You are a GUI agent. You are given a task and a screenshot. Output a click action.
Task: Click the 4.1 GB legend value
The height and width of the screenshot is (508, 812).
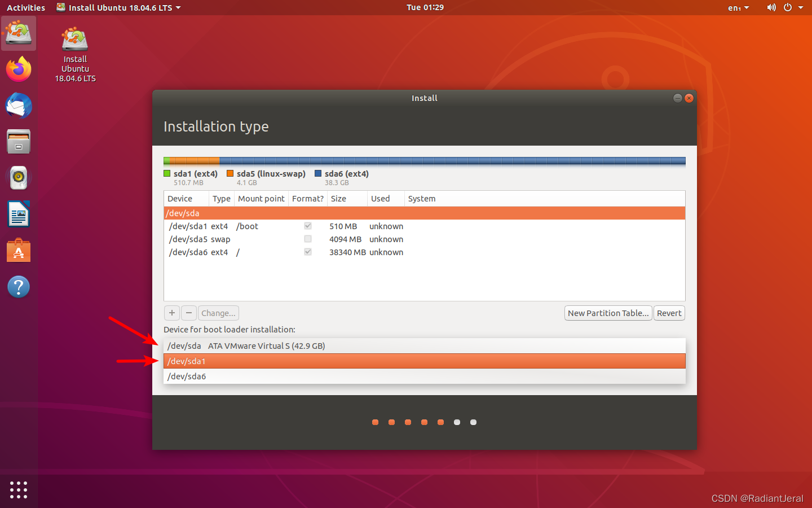247,182
